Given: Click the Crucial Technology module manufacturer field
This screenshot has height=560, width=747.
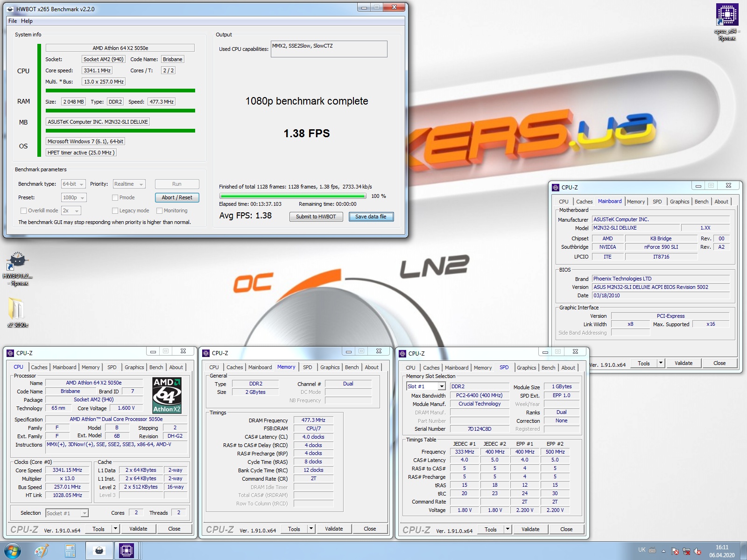Looking at the screenshot, I should click(x=479, y=404).
